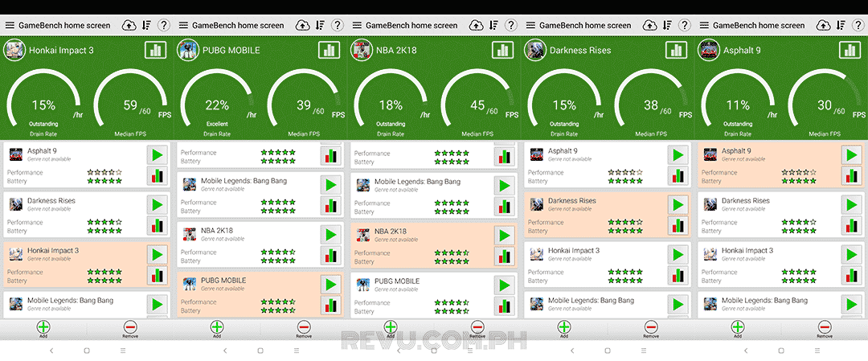Open sort options on Asphalt 9 screen
The width and height of the screenshot is (868, 361).
click(841, 26)
